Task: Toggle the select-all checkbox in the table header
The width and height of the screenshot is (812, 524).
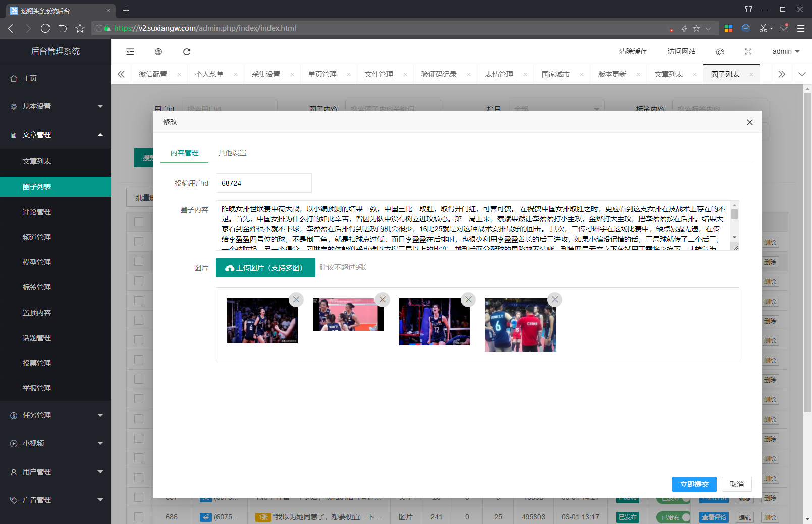Action: click(139, 222)
